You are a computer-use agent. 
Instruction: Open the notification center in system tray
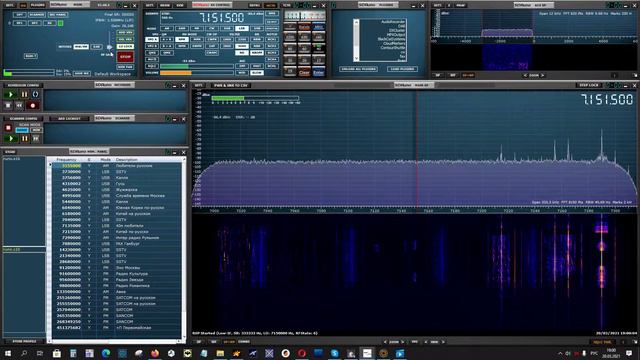(x=629, y=353)
